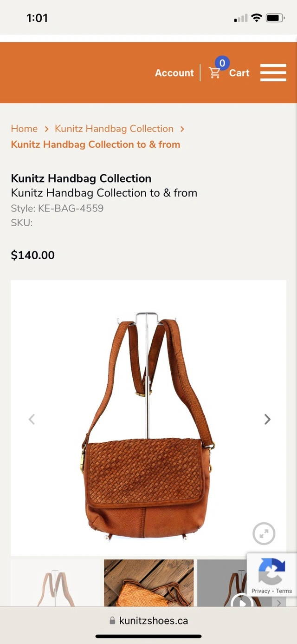Tap the lock icon in address bar
The height and width of the screenshot is (644, 297).
[112, 621]
